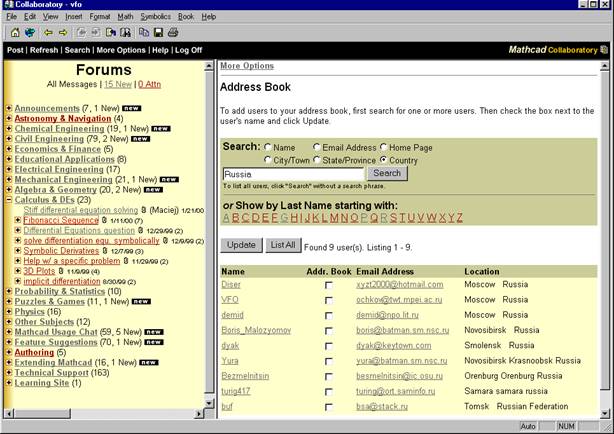614x434 pixels.
Task: Click attachment icon beside Symbolic Derivatives
Action: pyautogui.click(x=105, y=251)
